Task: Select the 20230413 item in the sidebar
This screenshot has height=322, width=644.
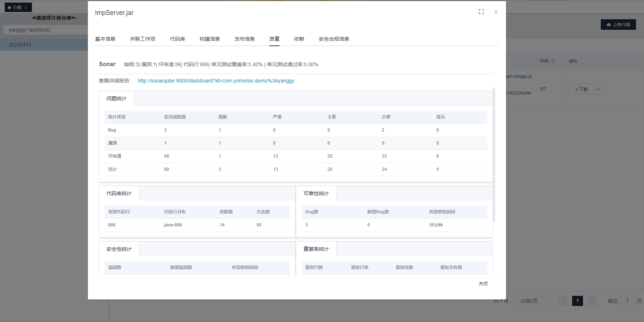Action: pyautogui.click(x=20, y=45)
